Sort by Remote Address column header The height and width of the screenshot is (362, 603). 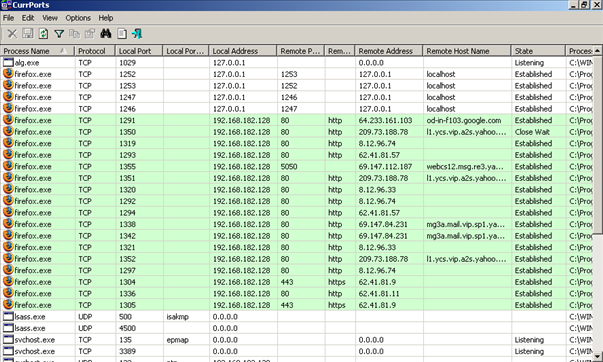389,51
